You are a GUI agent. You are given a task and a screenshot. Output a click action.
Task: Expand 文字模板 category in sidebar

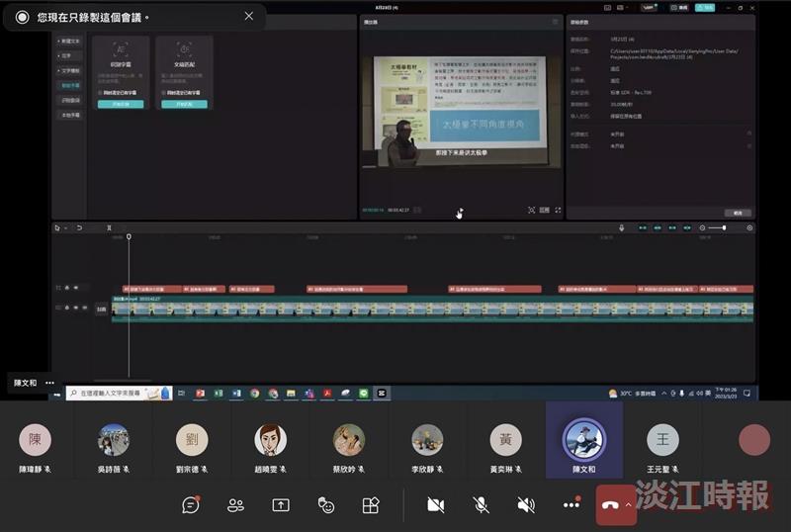pyautogui.click(x=69, y=70)
